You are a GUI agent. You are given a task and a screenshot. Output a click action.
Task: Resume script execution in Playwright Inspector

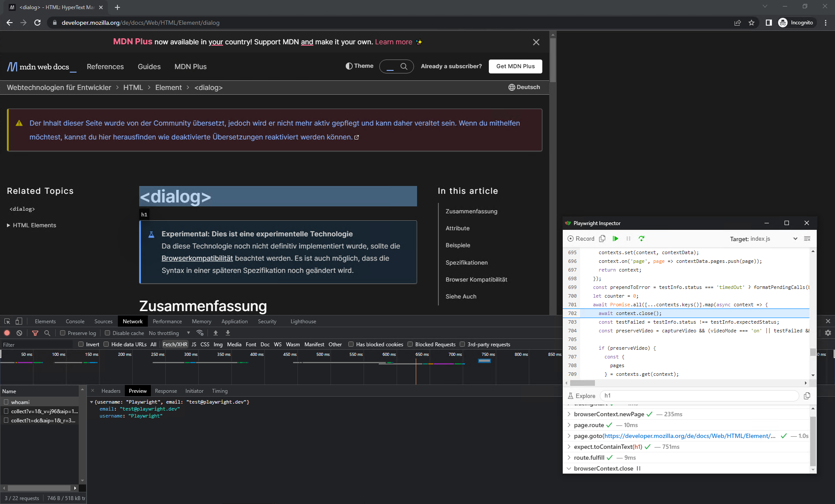615,239
